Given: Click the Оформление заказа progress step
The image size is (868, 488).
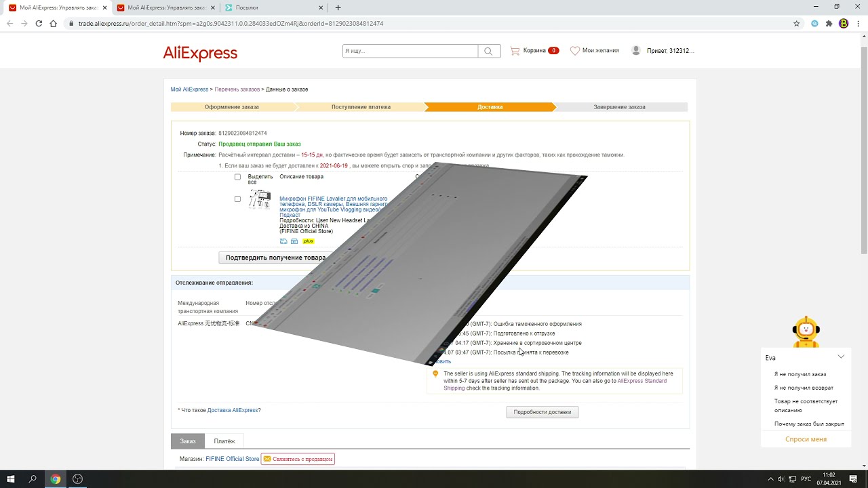Looking at the screenshot, I should pyautogui.click(x=232, y=107).
